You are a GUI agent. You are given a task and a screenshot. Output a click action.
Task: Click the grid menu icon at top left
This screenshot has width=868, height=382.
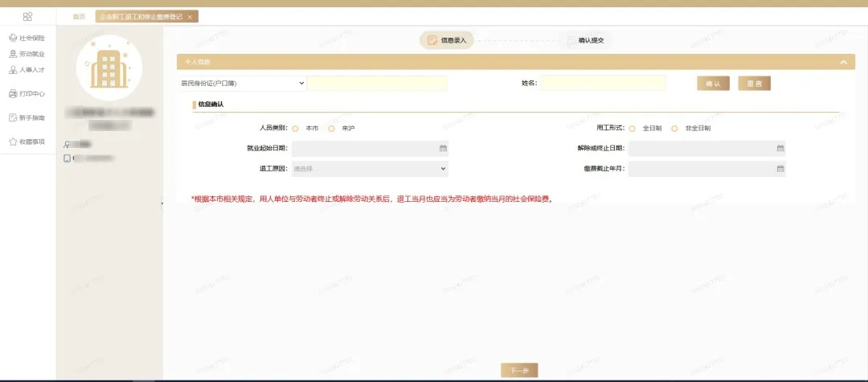[27, 16]
